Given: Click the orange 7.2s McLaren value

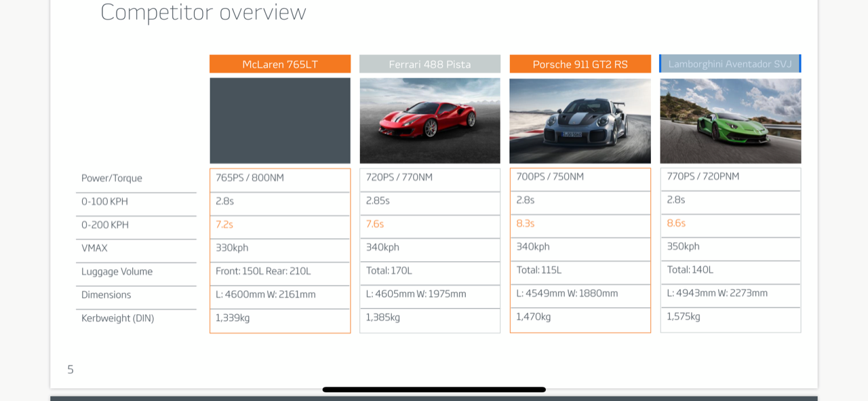Looking at the screenshot, I should 224,225.
